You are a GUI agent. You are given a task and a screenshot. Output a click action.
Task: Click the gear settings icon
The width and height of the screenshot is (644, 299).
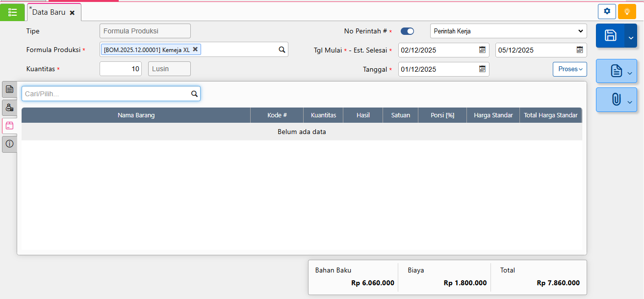(607, 12)
